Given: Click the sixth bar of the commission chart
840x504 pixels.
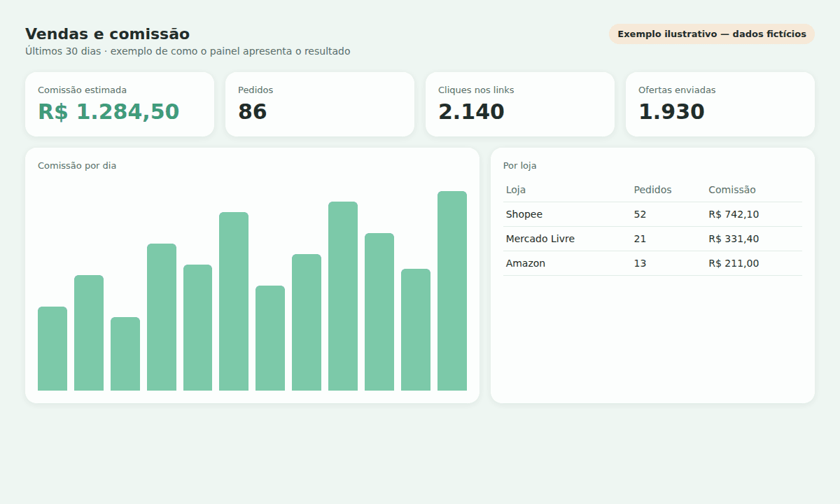Looking at the screenshot, I should (234, 302).
